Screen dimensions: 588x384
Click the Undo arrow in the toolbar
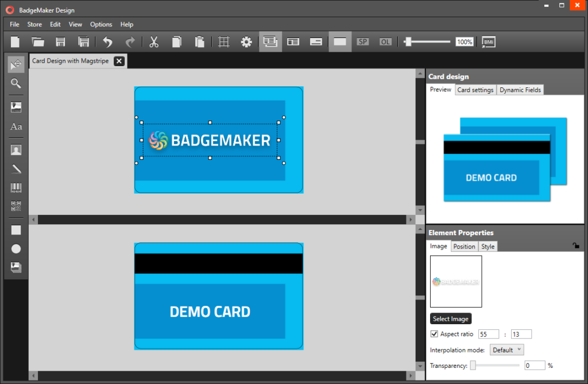107,41
